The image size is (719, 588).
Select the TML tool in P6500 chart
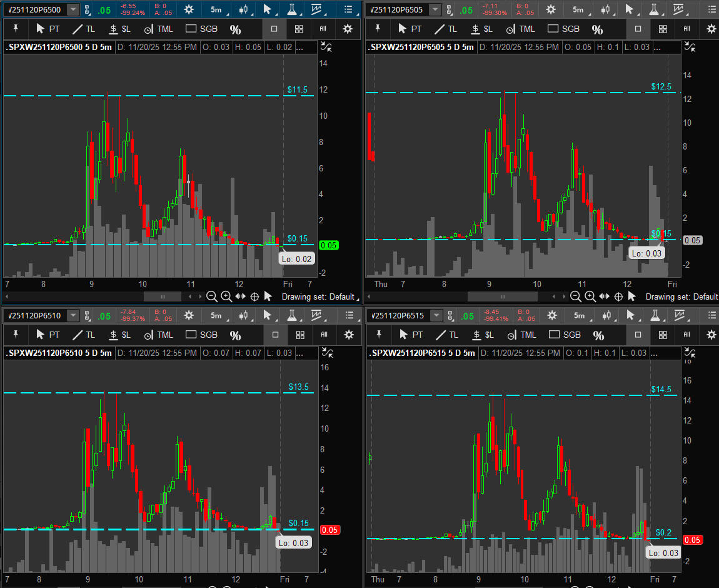[158, 29]
